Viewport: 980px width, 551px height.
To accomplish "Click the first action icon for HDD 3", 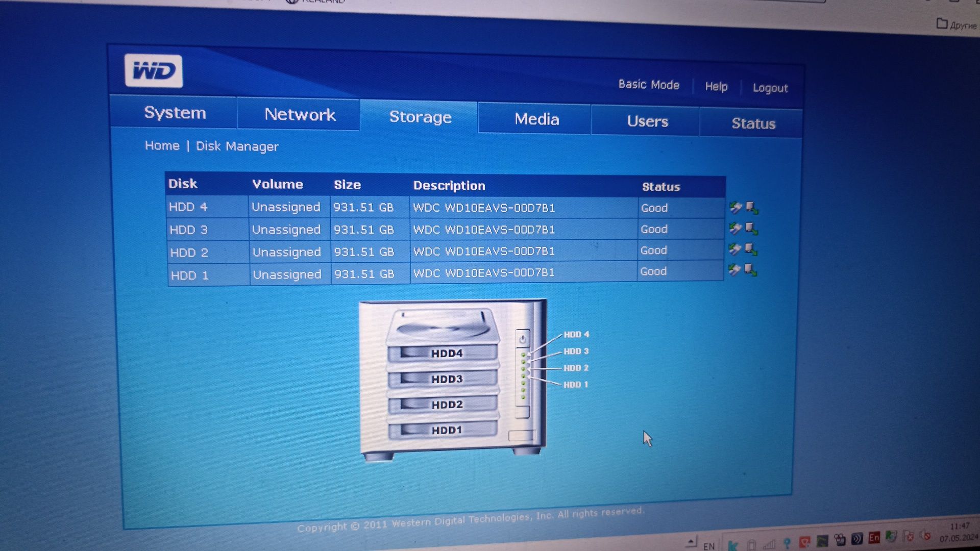I will pyautogui.click(x=736, y=229).
